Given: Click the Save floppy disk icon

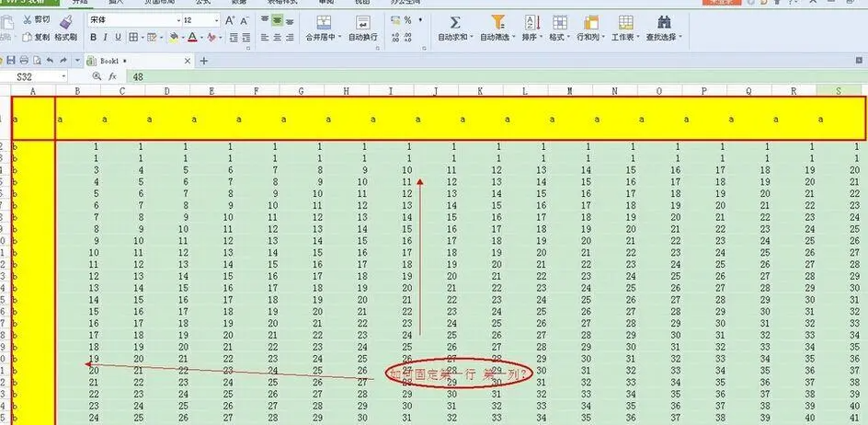Looking at the screenshot, I should click(x=11, y=61).
